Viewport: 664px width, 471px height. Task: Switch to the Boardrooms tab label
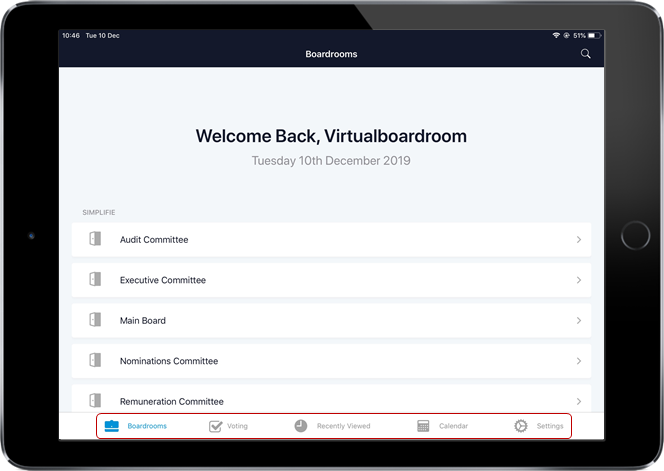(147, 426)
